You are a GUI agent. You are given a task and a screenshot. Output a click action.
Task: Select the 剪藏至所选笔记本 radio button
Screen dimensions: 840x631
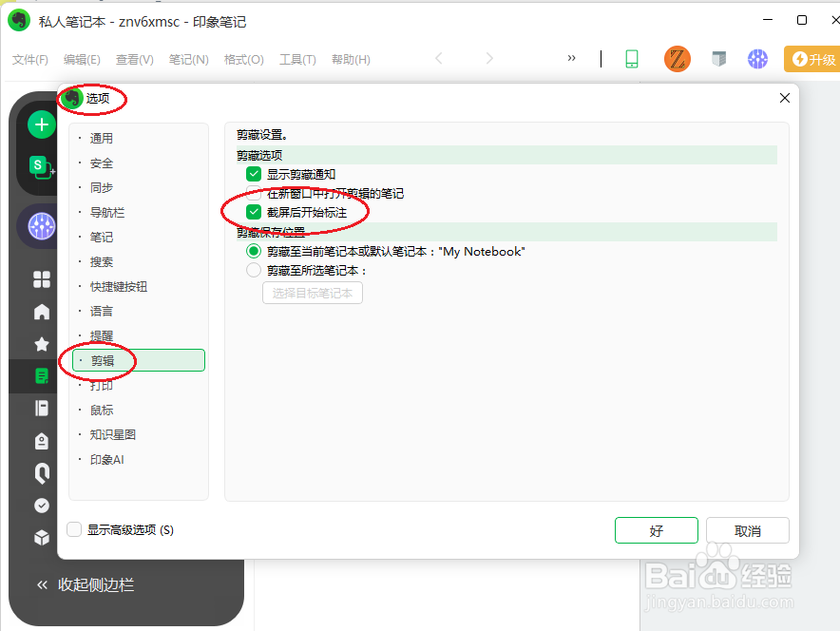(254, 272)
